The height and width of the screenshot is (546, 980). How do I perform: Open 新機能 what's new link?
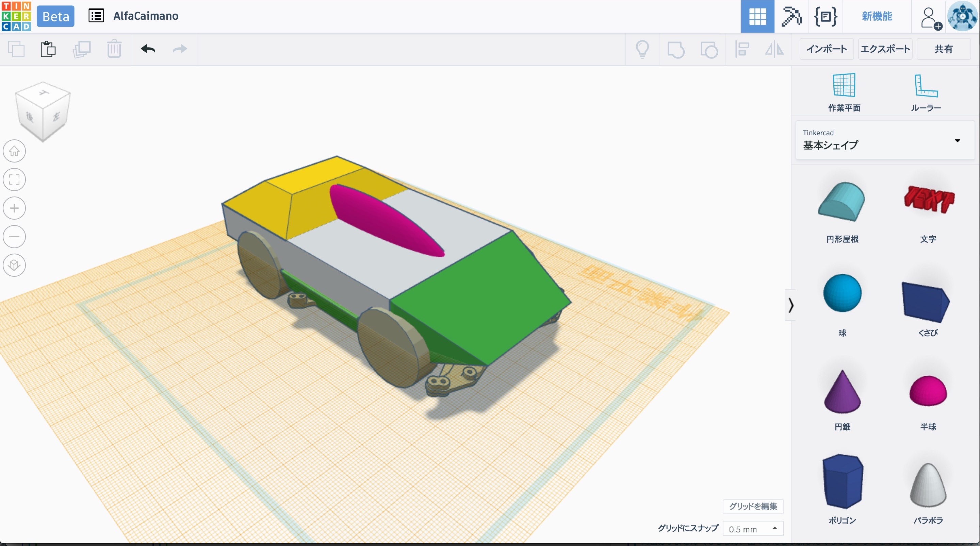pyautogui.click(x=877, y=16)
